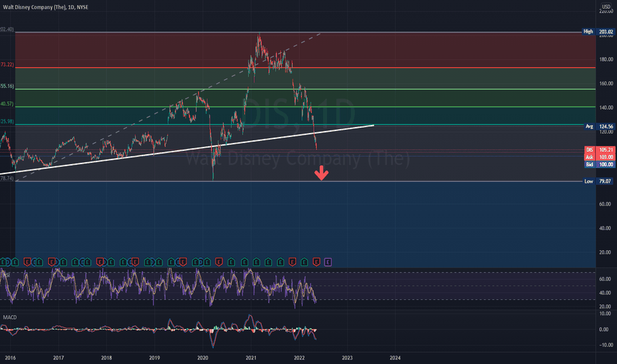This screenshot has height=364, width=617.
Task: Click the 180.00 value on the price scale
Action: (606, 60)
